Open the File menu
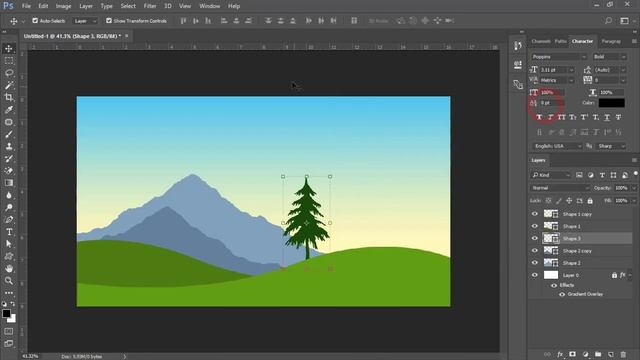The image size is (640, 360). (26, 6)
